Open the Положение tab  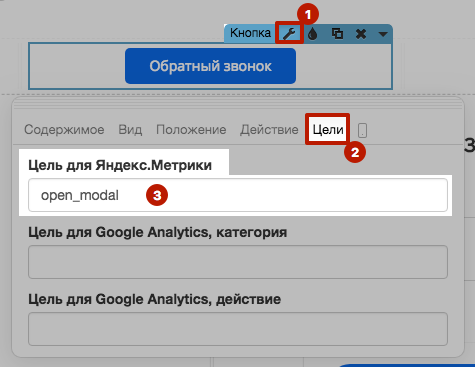tap(191, 129)
